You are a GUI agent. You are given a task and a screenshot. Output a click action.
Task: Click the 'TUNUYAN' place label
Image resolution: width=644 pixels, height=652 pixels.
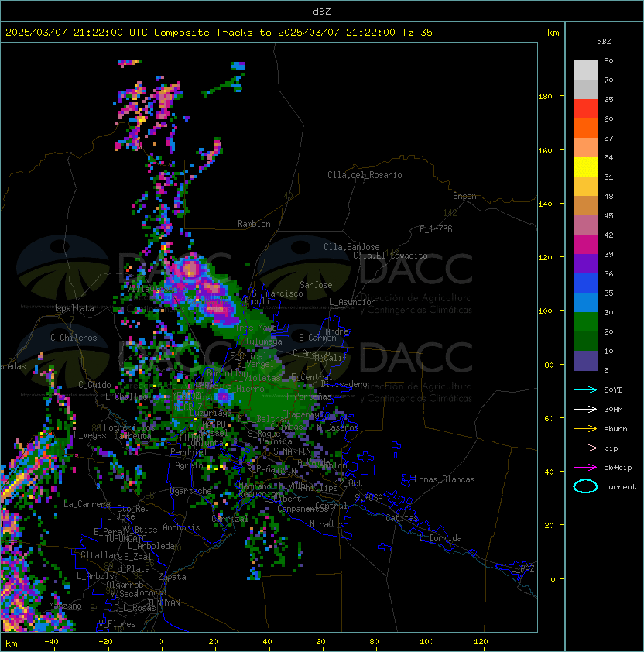tap(164, 603)
